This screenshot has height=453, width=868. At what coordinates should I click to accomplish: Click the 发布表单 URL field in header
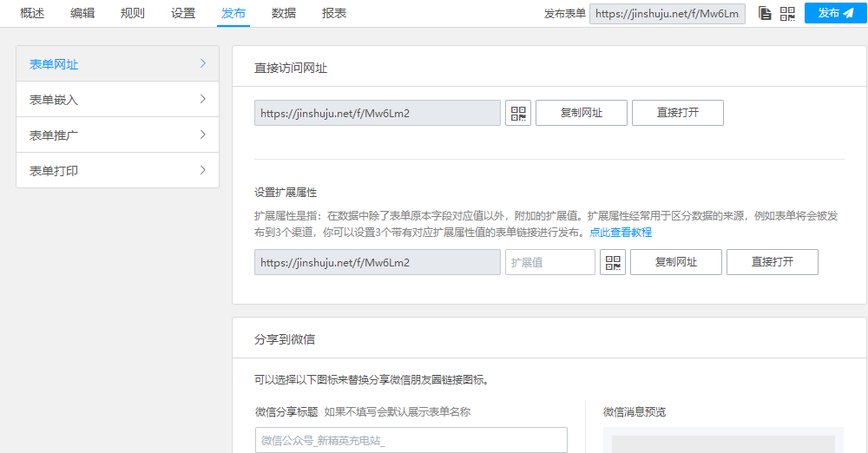click(667, 14)
